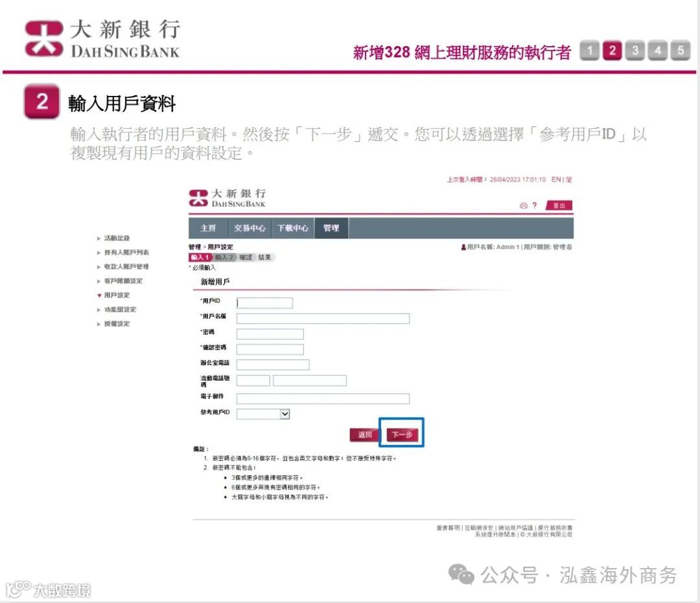
Task: Click the 用戶名稱 text field
Action: click(323, 318)
